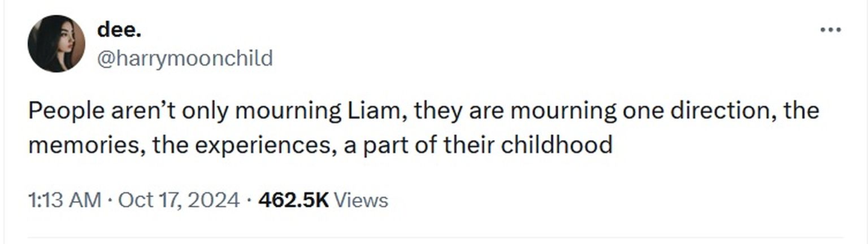The width and height of the screenshot is (868, 244).
Task: Open the three-dot More options menu
Action: [x=831, y=30]
